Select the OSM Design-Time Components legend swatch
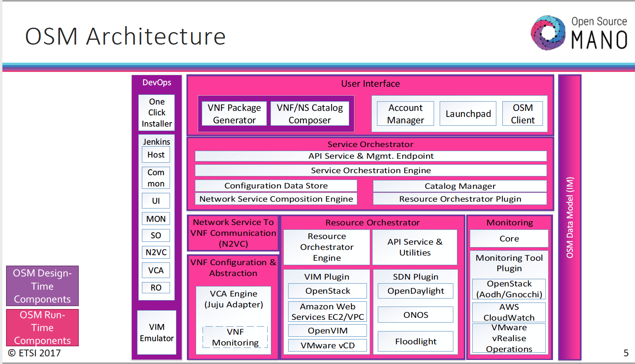Viewport: 635px width, 364px height. point(42,286)
